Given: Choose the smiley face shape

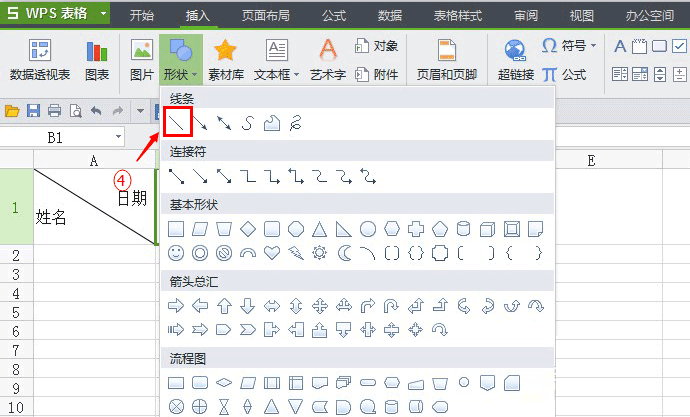Looking at the screenshot, I should tap(176, 253).
